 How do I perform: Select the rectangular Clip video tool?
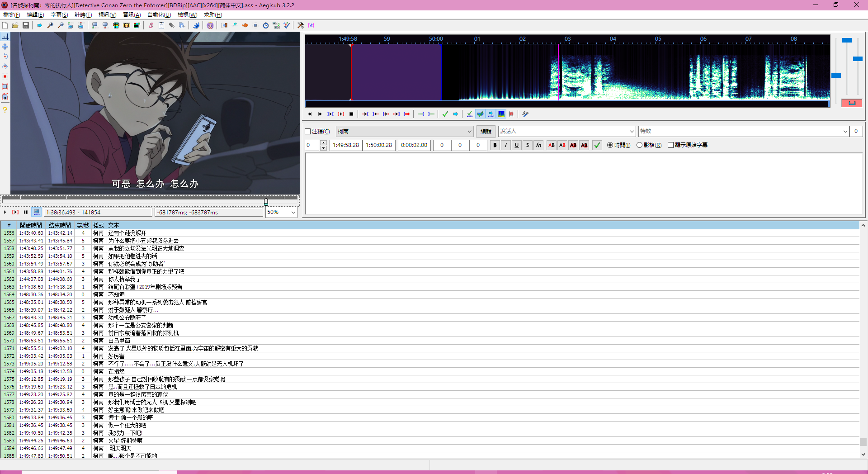pos(5,86)
